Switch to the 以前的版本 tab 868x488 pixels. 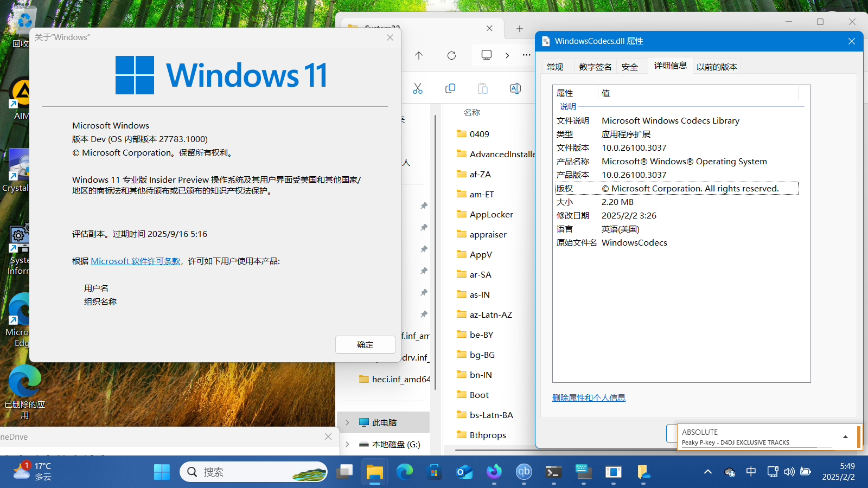[717, 67]
